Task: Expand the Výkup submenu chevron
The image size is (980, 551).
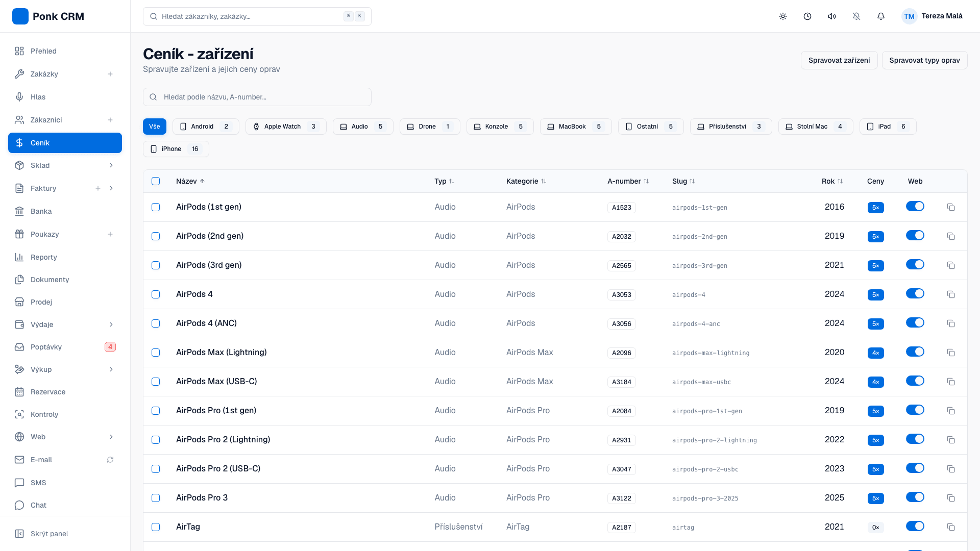Action: pos(111,369)
